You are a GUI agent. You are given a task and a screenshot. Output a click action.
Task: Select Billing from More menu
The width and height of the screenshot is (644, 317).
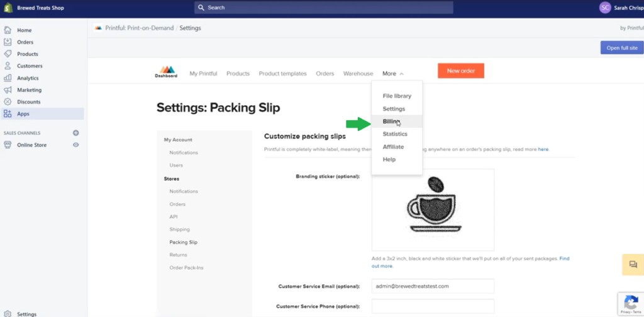(397, 121)
